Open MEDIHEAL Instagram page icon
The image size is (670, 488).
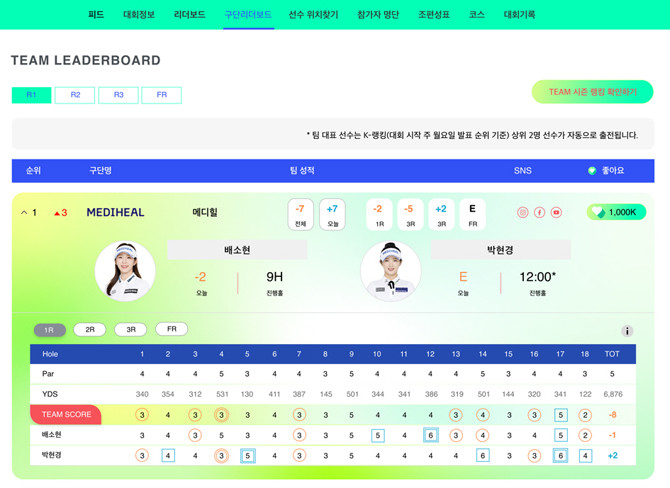(522, 213)
